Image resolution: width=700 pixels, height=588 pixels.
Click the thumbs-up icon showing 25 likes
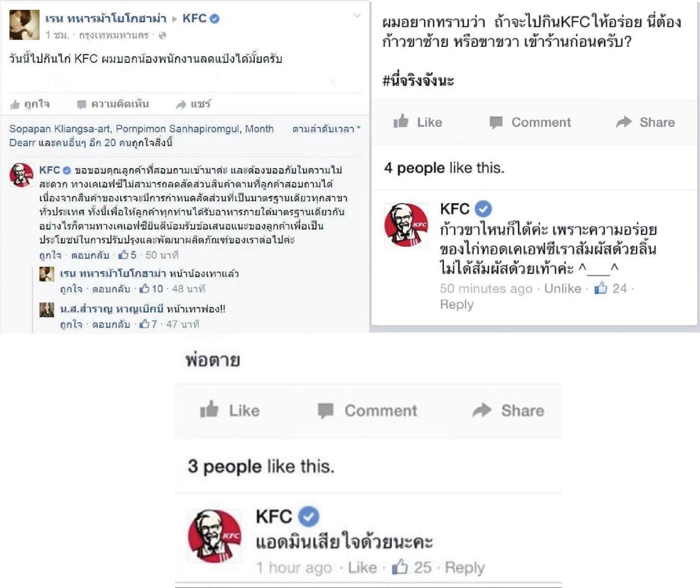click(400, 566)
